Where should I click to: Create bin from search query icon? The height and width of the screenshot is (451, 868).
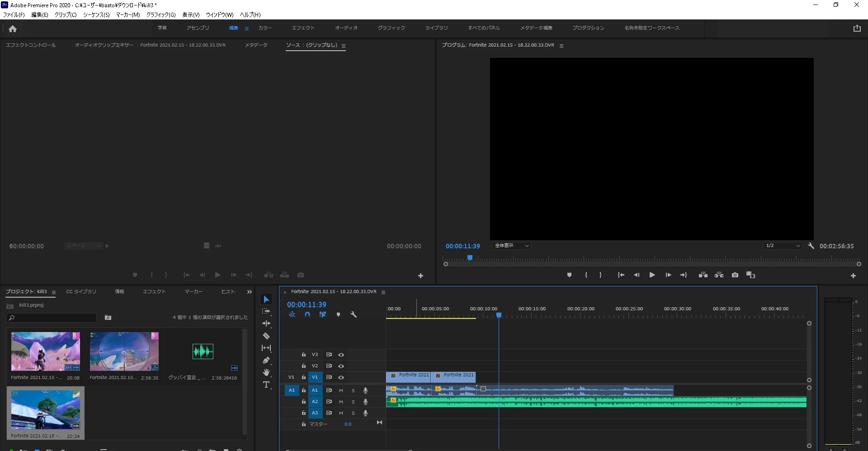tap(108, 318)
